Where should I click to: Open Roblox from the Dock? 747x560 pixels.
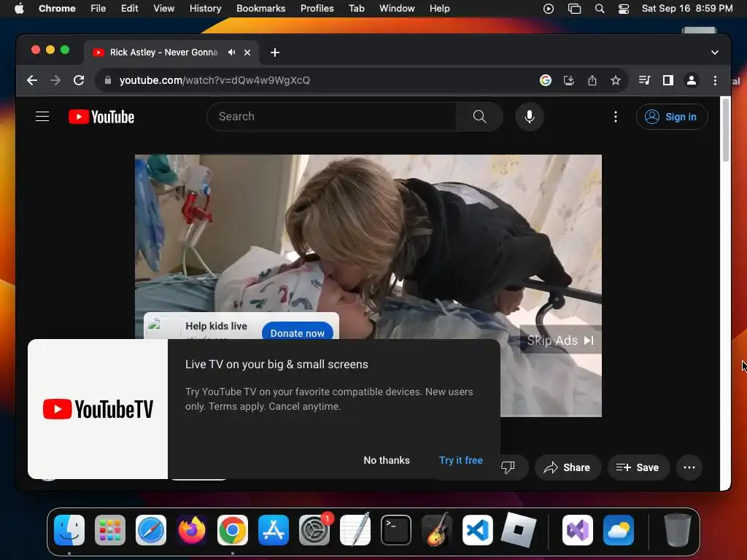pyautogui.click(x=519, y=530)
